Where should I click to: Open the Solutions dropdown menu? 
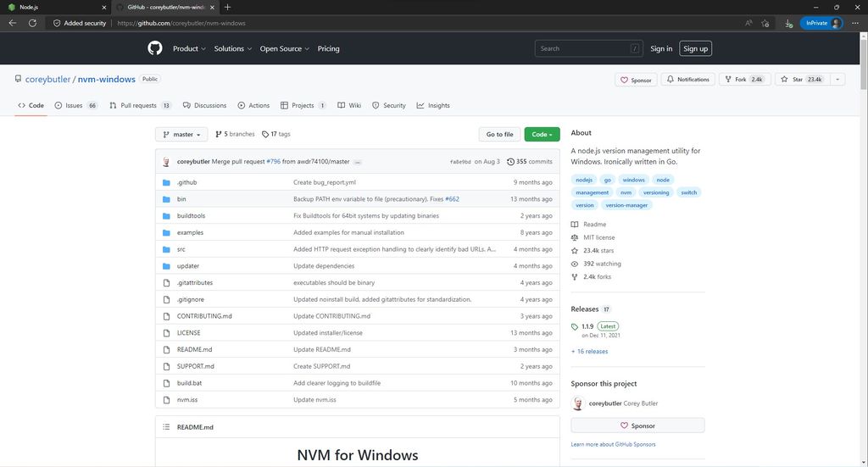[233, 48]
